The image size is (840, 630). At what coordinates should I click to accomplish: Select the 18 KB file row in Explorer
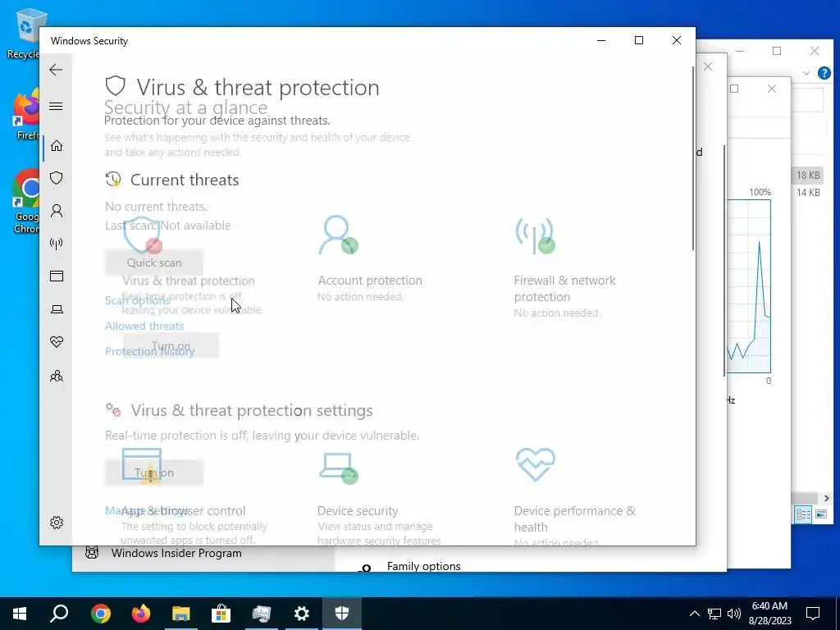click(807, 176)
